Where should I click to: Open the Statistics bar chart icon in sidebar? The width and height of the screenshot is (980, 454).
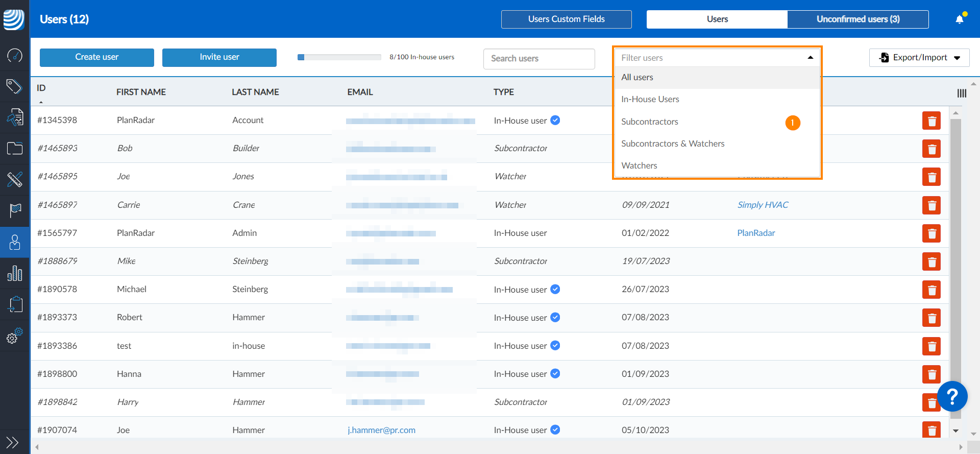pyautogui.click(x=15, y=273)
